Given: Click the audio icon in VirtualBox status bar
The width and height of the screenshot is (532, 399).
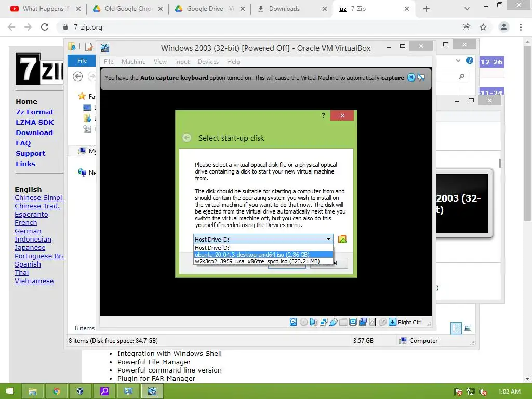Looking at the screenshot, I should [313, 322].
